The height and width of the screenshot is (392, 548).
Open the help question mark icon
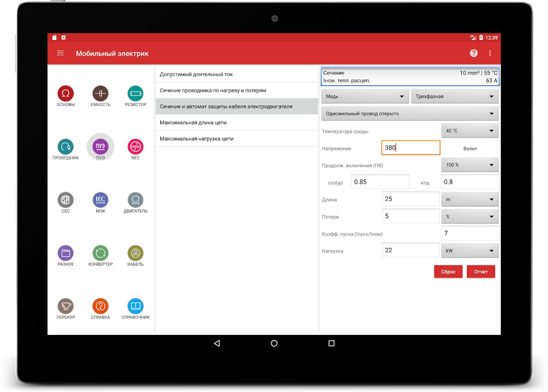(474, 53)
